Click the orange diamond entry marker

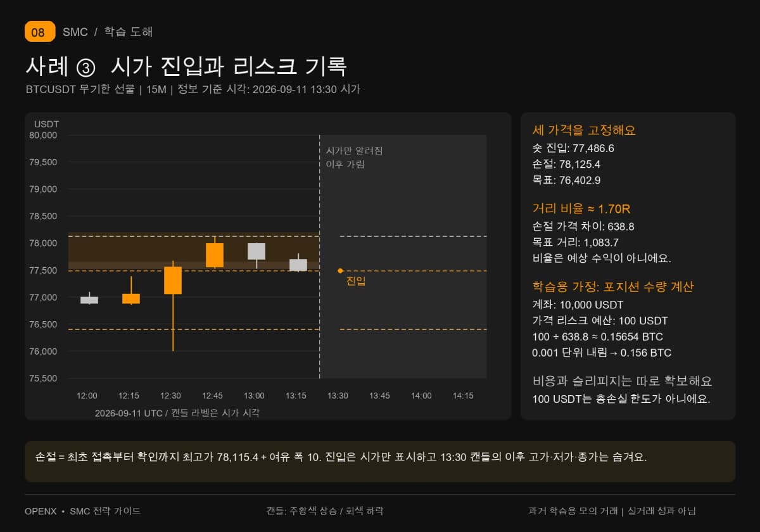pyautogui.click(x=340, y=270)
